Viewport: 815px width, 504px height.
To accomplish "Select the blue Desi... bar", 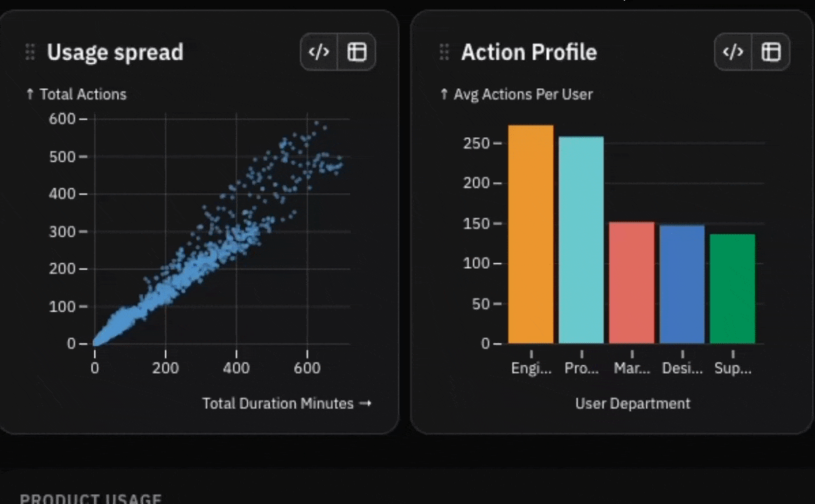I will (x=682, y=284).
